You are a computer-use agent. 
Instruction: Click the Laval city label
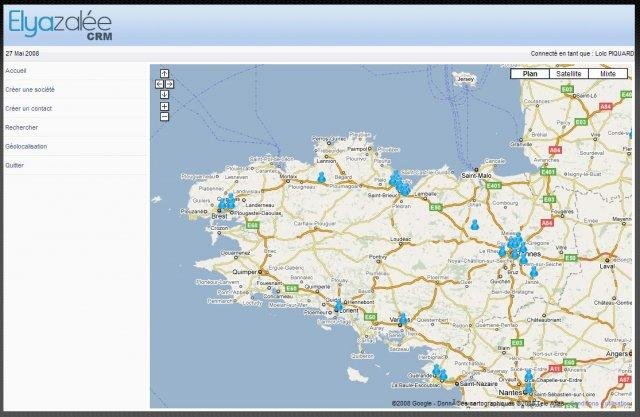(607, 266)
